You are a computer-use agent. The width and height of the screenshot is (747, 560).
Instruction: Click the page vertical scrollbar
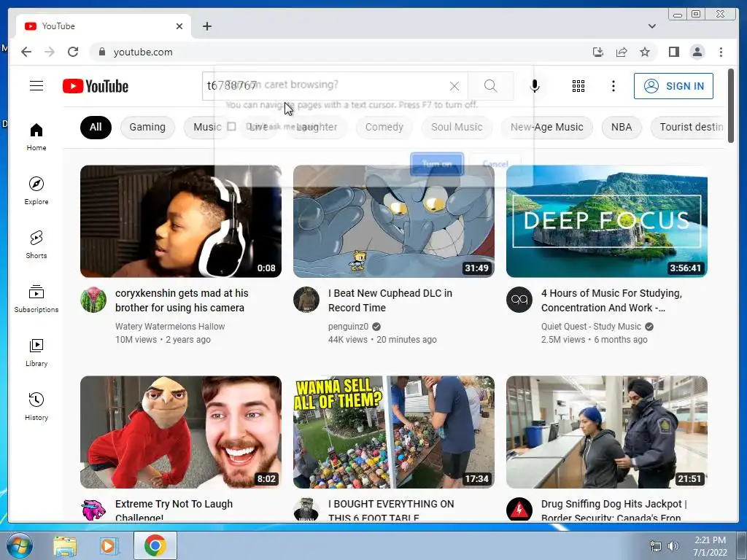tap(731, 105)
